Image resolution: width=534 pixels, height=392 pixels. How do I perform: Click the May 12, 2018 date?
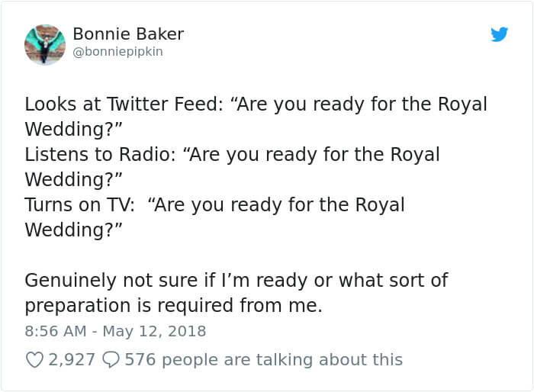156,332
